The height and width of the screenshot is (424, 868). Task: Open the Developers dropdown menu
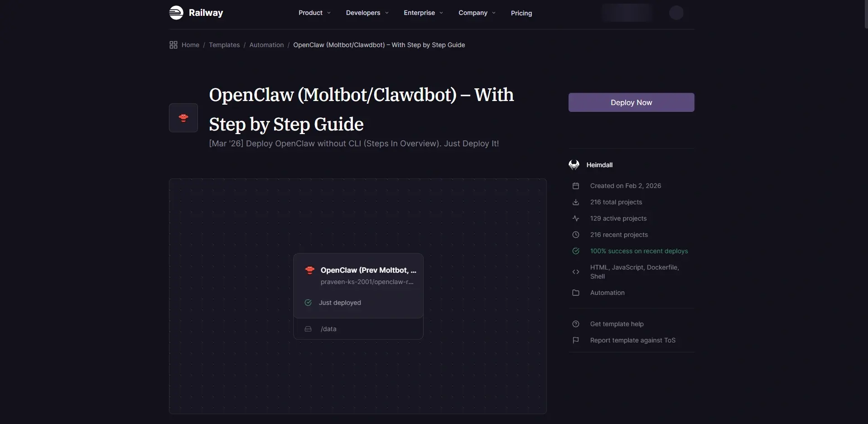[366, 13]
